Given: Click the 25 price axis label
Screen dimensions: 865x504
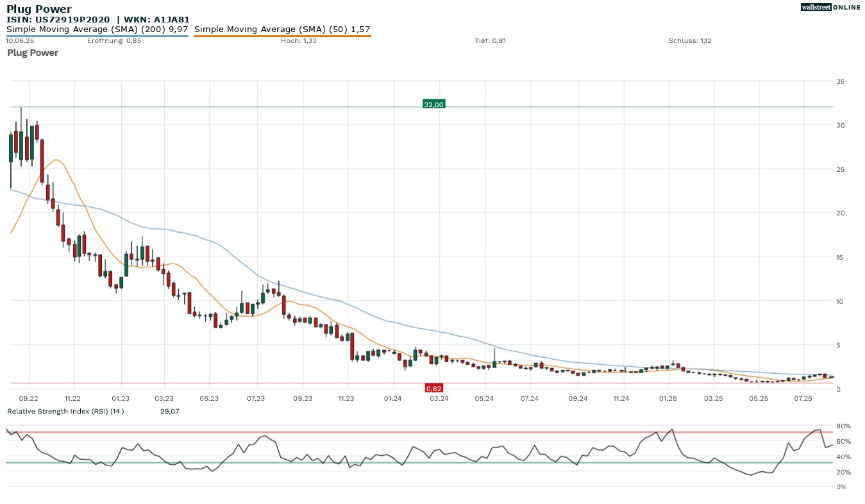Looking at the screenshot, I should click(840, 169).
